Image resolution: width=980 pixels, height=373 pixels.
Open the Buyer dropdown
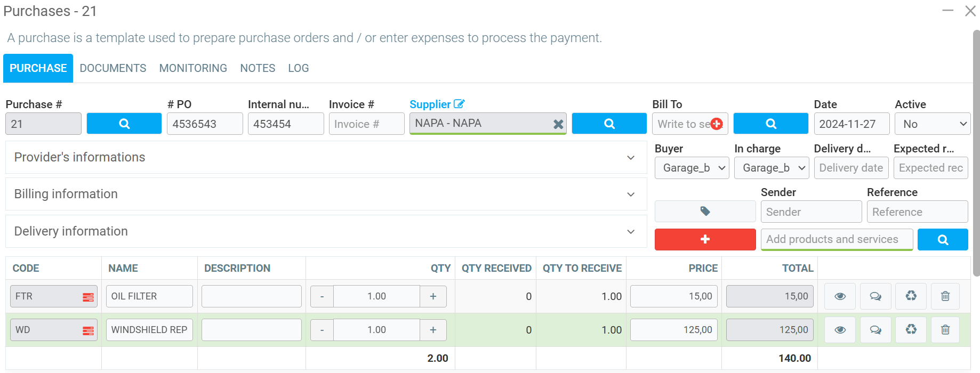point(692,168)
